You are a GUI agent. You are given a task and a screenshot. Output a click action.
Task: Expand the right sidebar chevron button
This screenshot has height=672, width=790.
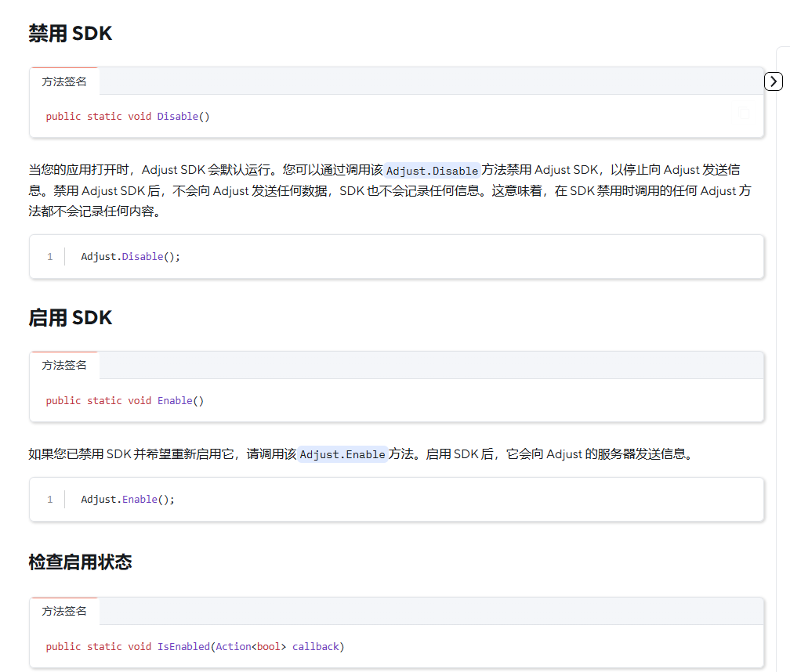pyautogui.click(x=773, y=81)
